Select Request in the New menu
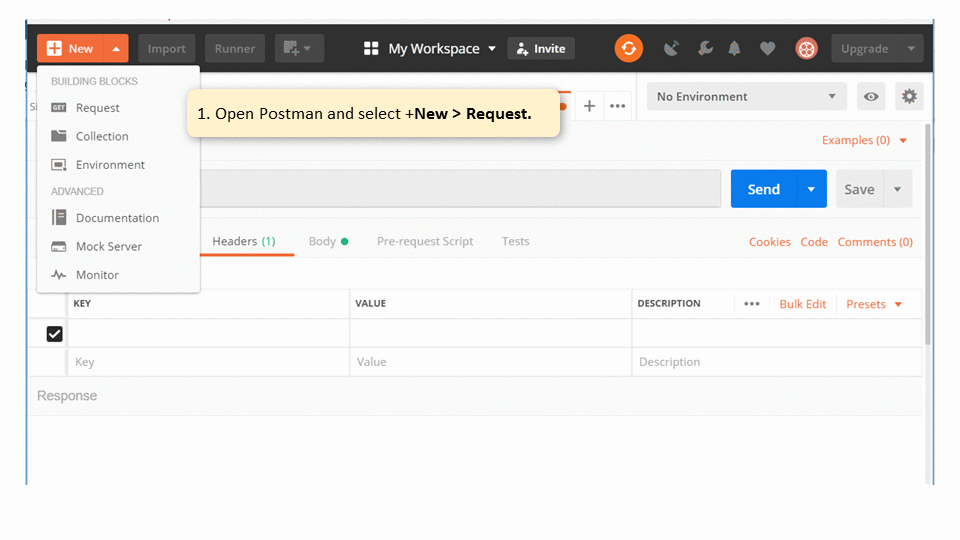Image resolution: width=960 pixels, height=540 pixels. 118,108
